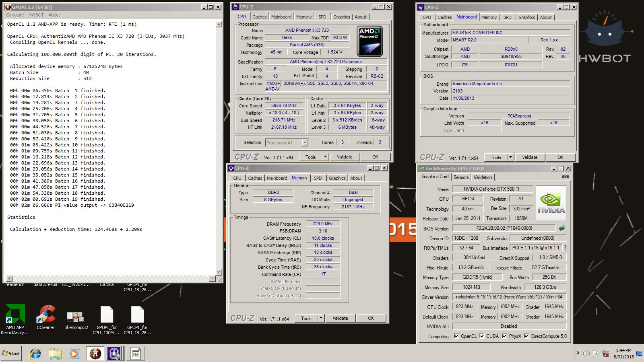Click the bus interface question mark icon

[x=565, y=248]
